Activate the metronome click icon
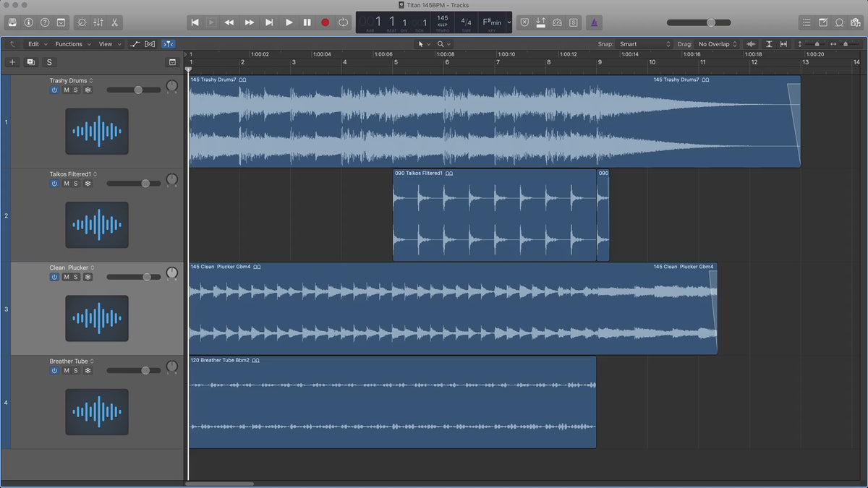868x488 pixels. [592, 22]
